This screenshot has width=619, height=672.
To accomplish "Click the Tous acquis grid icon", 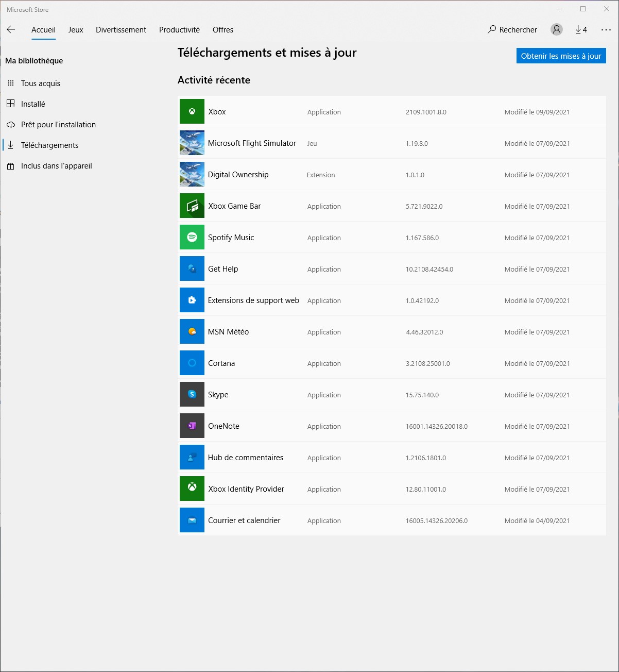I will [11, 83].
